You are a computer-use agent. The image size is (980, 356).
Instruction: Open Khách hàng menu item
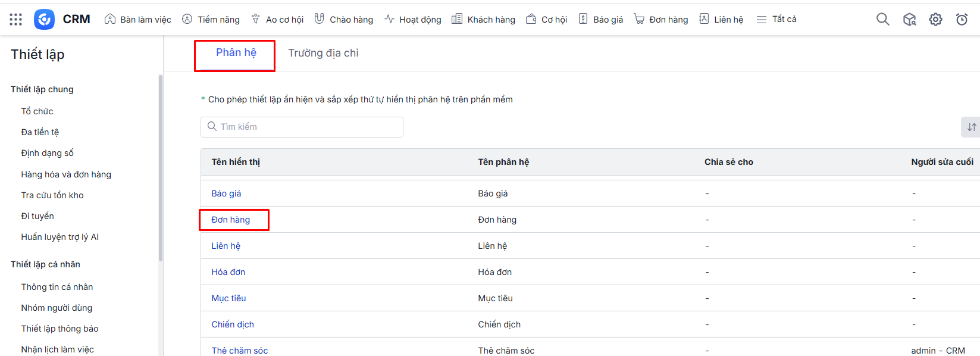483,20
